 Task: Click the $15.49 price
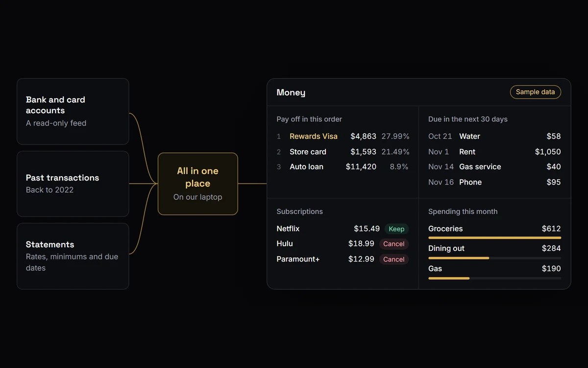pyautogui.click(x=367, y=229)
